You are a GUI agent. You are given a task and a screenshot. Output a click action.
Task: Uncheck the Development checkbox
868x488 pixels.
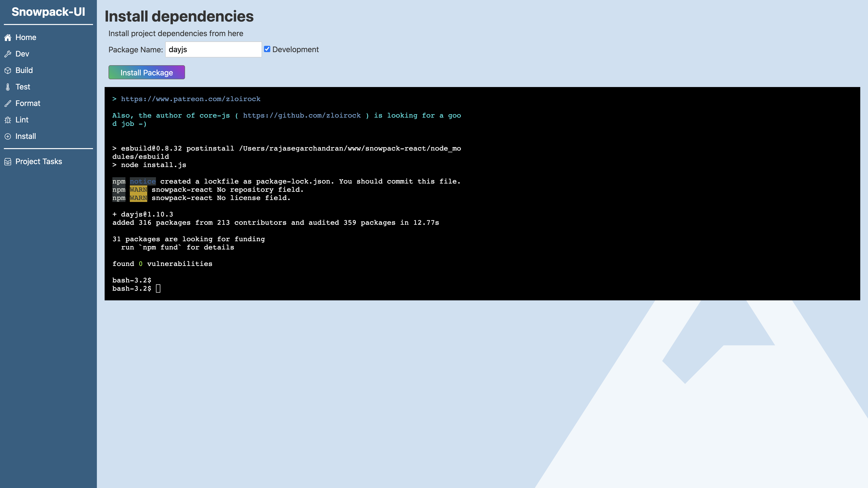[x=267, y=49]
